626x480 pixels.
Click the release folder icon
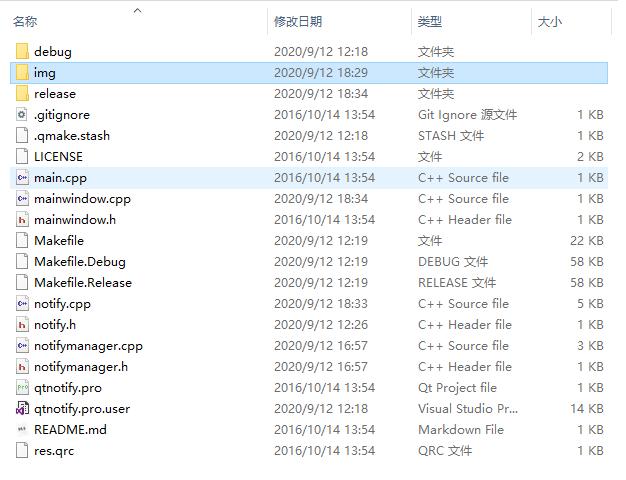(22, 94)
